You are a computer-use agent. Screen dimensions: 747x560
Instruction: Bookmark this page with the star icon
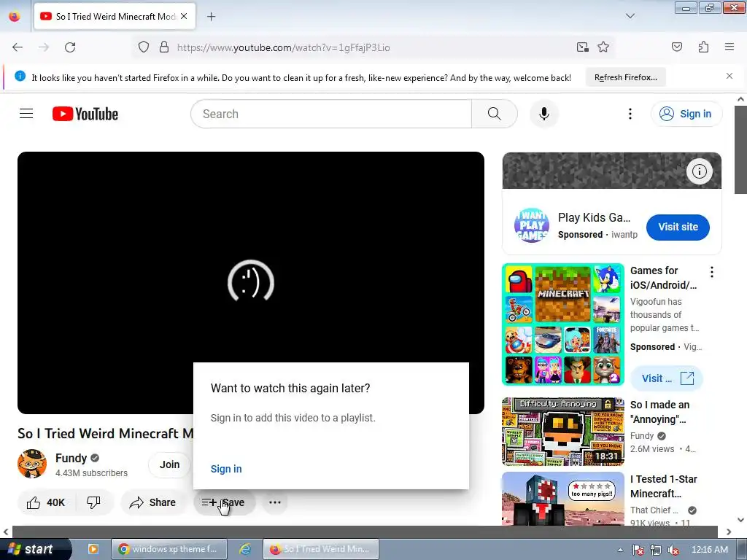coord(603,47)
